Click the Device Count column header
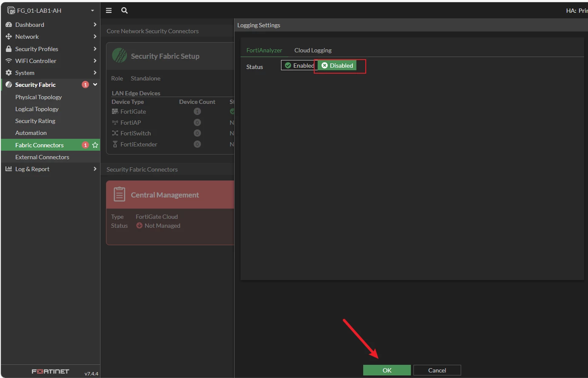 click(197, 102)
